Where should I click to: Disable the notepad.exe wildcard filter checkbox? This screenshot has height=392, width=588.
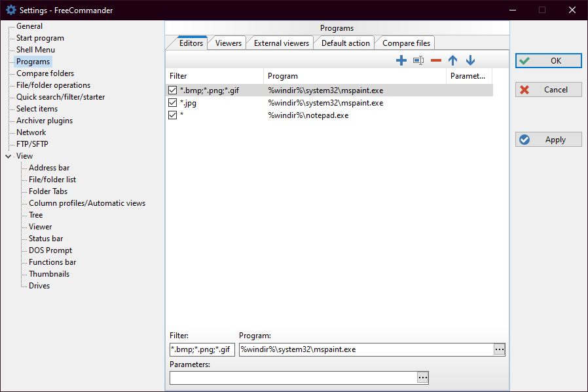173,115
